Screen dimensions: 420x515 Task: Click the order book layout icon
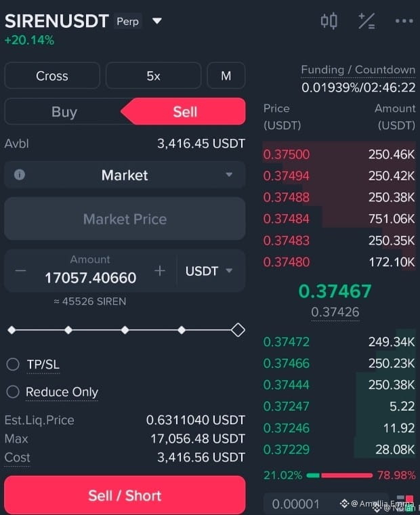tap(406, 503)
